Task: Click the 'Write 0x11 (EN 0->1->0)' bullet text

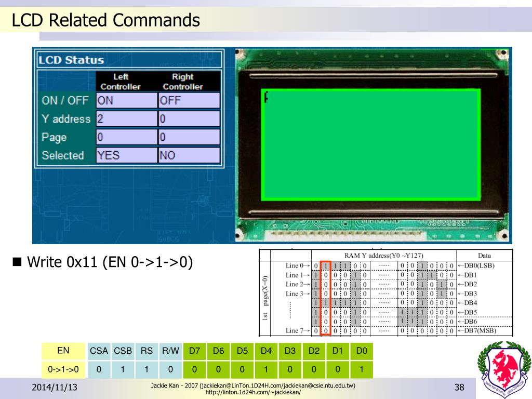Action: (110, 262)
